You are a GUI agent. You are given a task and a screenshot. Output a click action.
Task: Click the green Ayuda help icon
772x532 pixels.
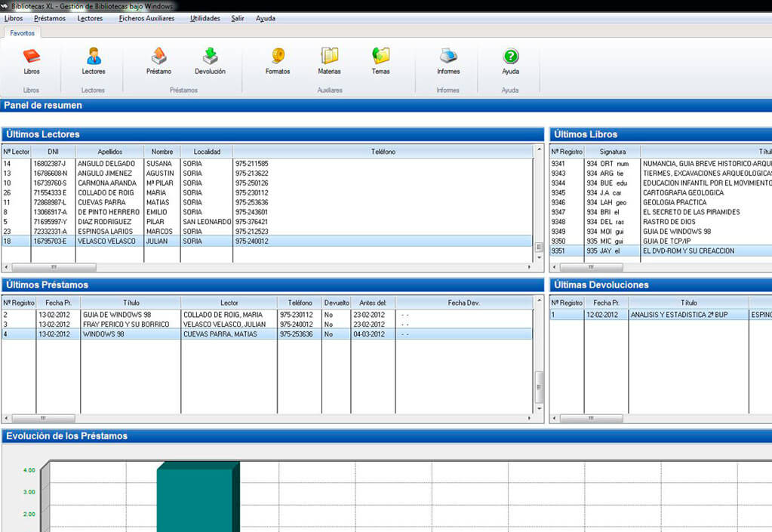click(x=511, y=57)
